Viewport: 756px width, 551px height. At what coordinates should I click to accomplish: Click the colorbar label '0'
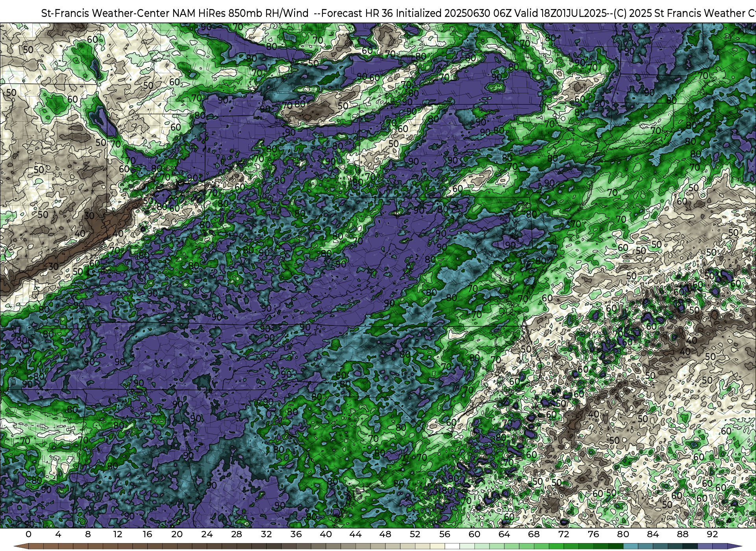[x=28, y=534]
